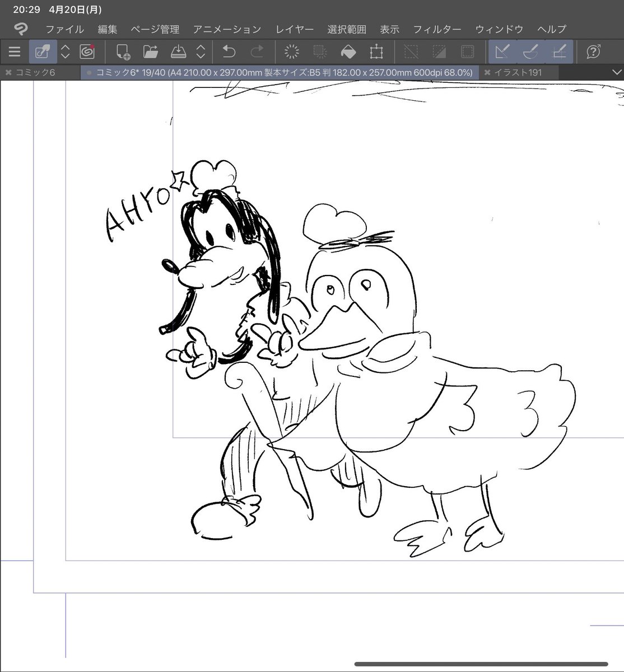Image resolution: width=624 pixels, height=672 pixels.
Task: Fill with the paint bucket icon
Action: click(x=348, y=52)
